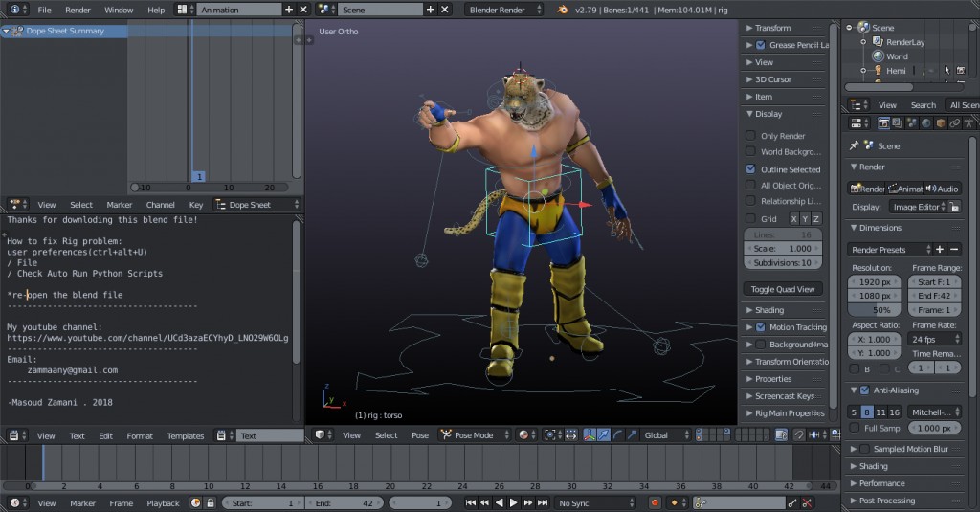The image size is (980, 512).
Task: Open the Render properties camera tab
Action: coord(883,123)
